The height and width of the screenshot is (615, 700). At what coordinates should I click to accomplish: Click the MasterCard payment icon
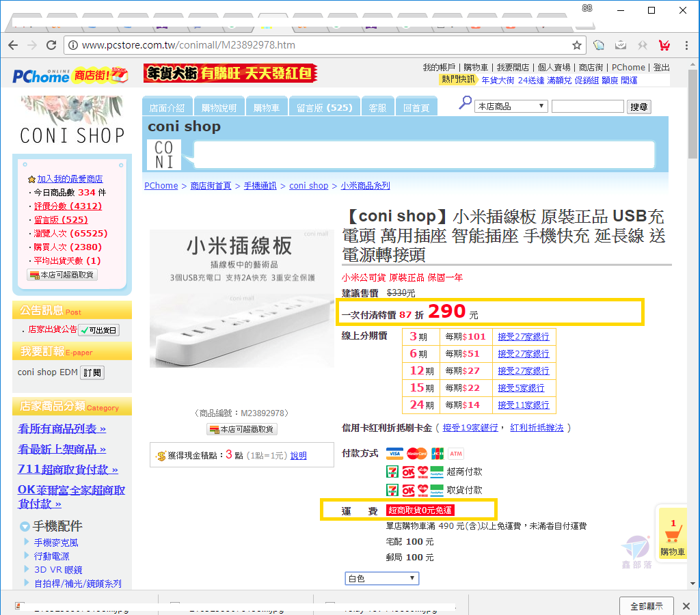417,454
